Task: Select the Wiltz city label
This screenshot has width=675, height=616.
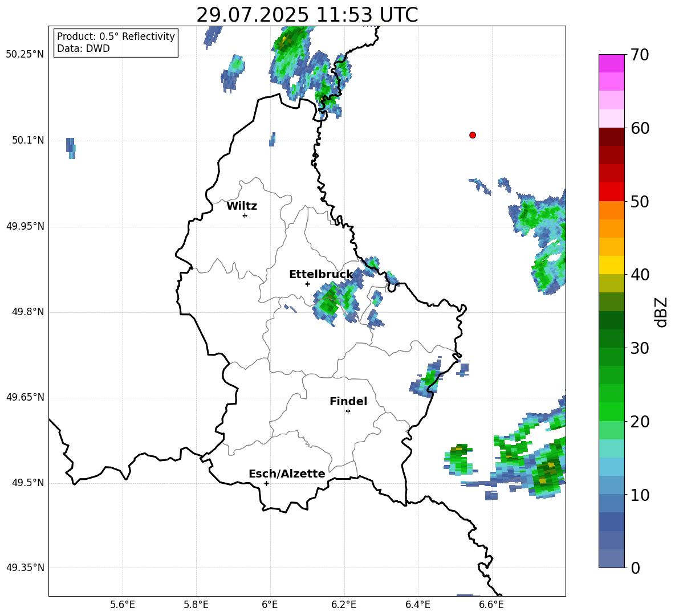Action: (x=242, y=206)
